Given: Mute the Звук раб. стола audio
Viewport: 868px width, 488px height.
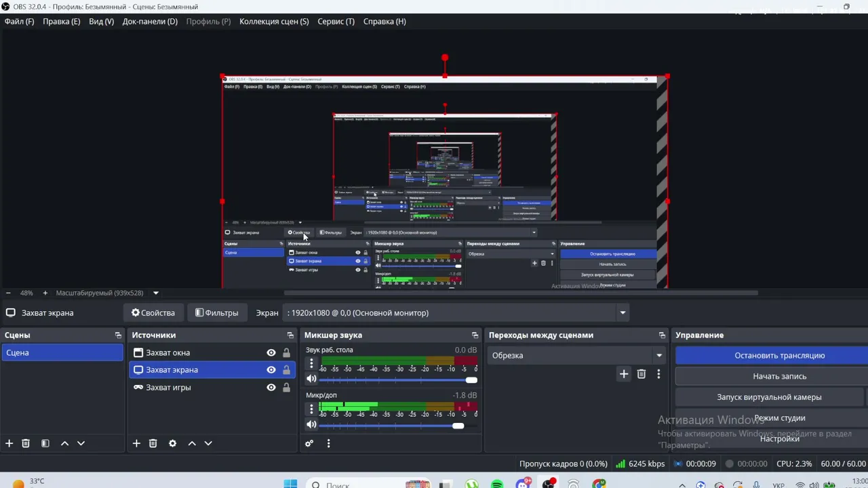Looking at the screenshot, I should pyautogui.click(x=311, y=380).
